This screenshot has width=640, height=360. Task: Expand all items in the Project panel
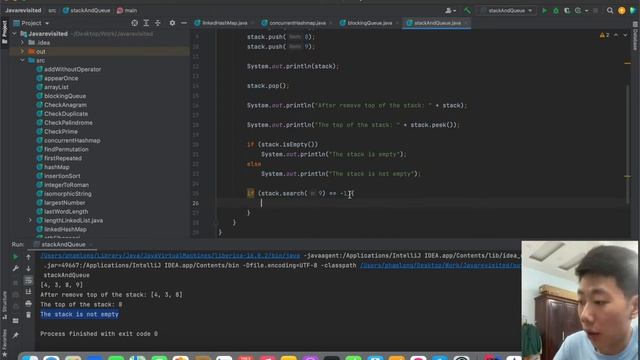146,23
